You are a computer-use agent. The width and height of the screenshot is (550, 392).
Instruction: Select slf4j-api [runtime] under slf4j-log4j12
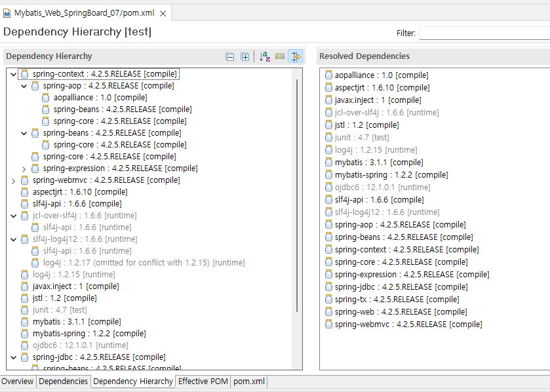point(87,251)
